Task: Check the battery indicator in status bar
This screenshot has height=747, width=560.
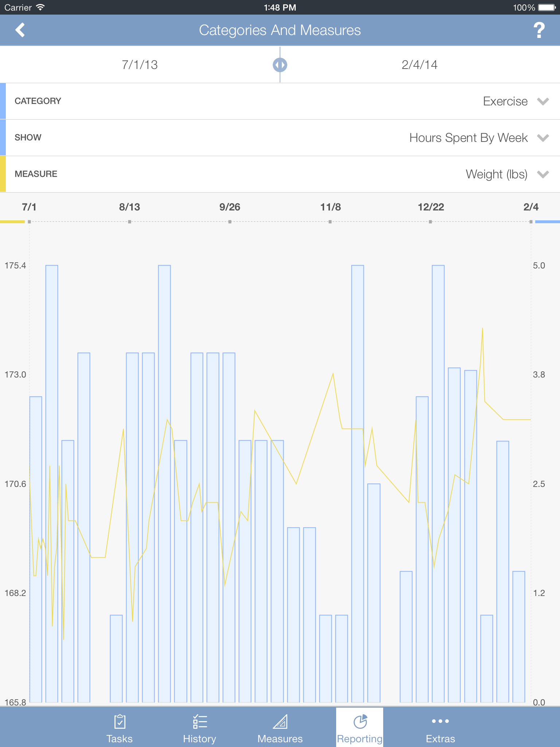Action: (547, 7)
